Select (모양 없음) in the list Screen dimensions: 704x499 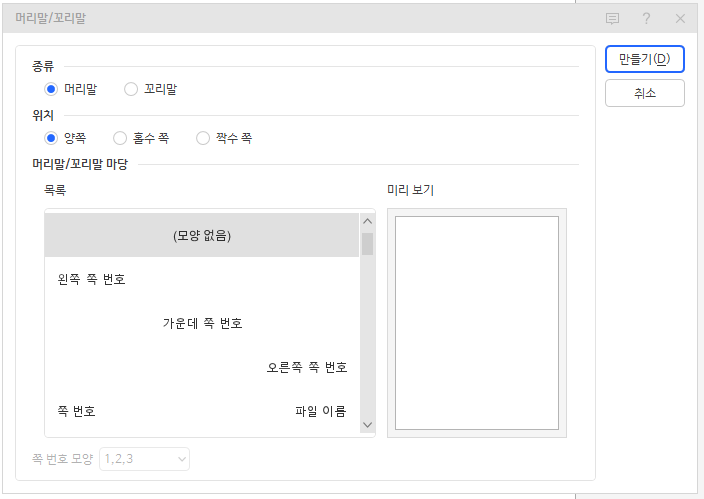point(202,235)
